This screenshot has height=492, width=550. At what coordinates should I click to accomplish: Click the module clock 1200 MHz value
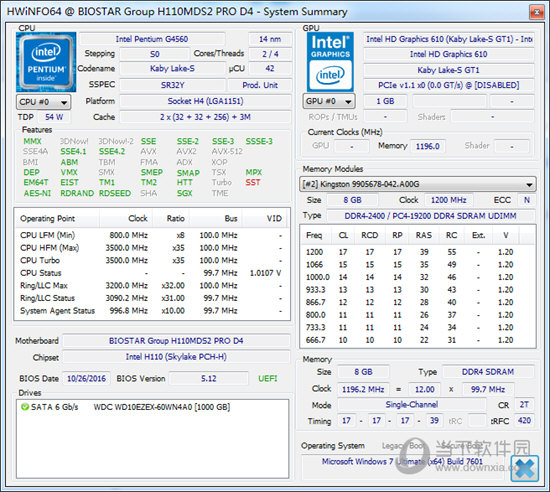[x=449, y=200]
